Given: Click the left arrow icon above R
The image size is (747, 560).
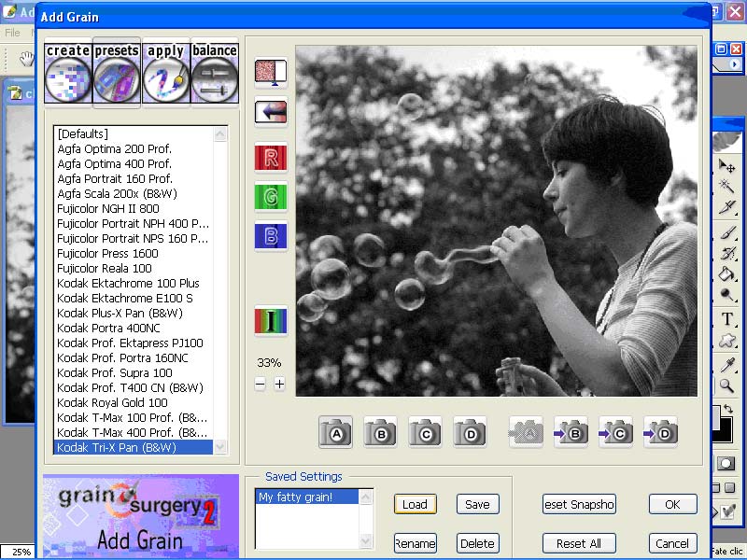Looking at the screenshot, I should click(x=271, y=112).
